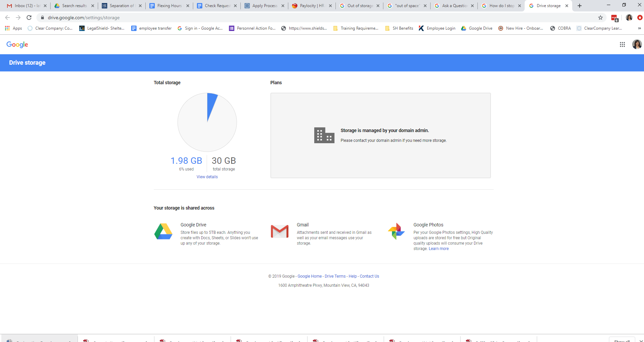Open the Google apps grid menu
The height and width of the screenshot is (342, 644).
(x=622, y=44)
